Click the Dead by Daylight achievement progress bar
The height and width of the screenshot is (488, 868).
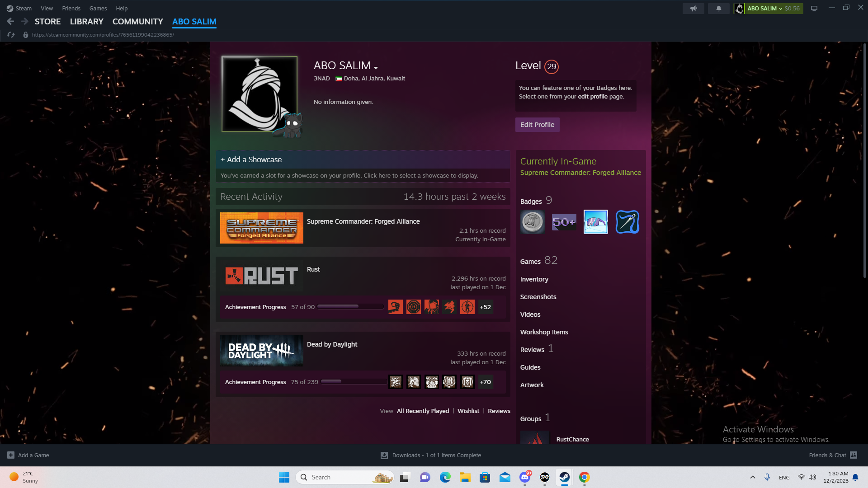pos(354,381)
